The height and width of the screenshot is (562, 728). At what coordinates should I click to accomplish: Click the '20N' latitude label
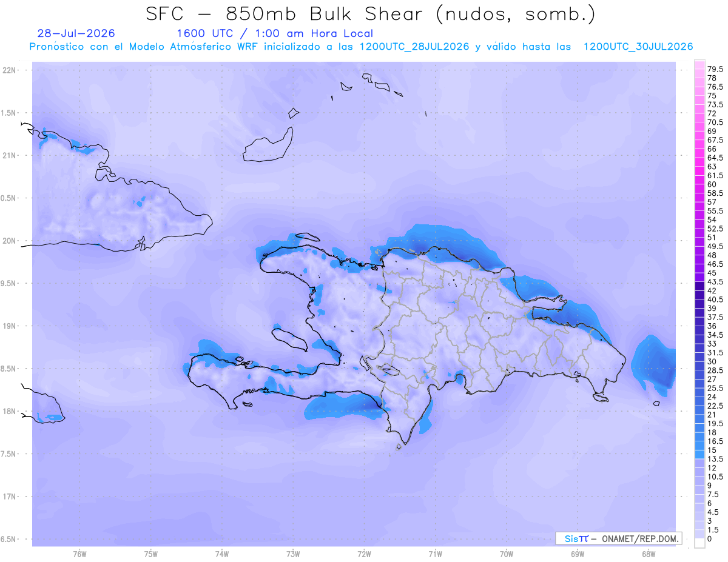tap(10, 241)
